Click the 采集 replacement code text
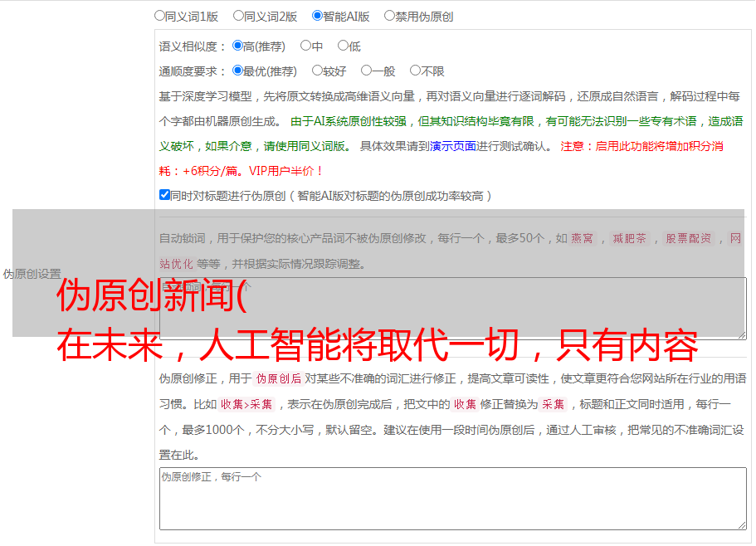This screenshot has width=756, height=546. coord(554,404)
